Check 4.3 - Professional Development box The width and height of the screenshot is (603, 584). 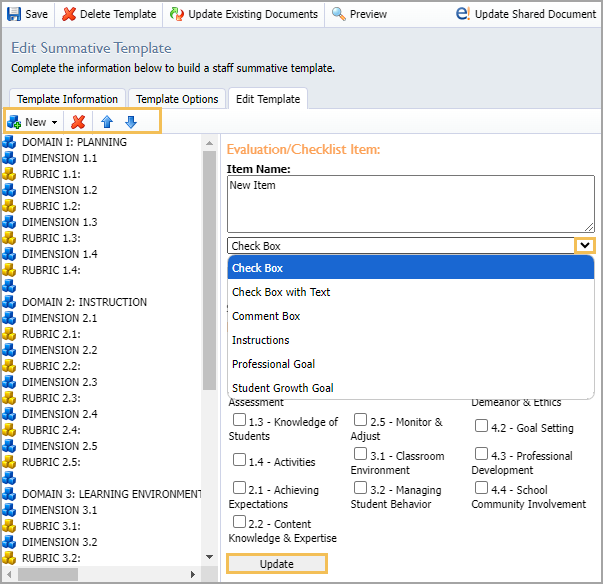point(481,453)
